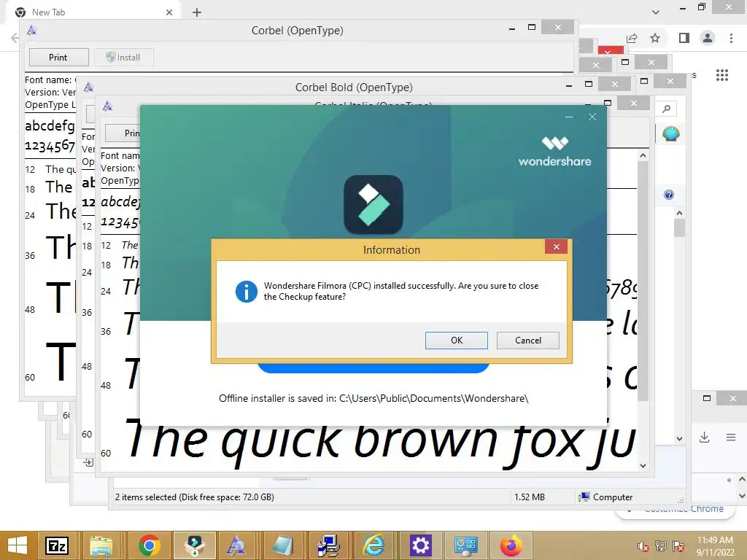
Task: Close the Information dialog with red X
Action: tap(556, 246)
